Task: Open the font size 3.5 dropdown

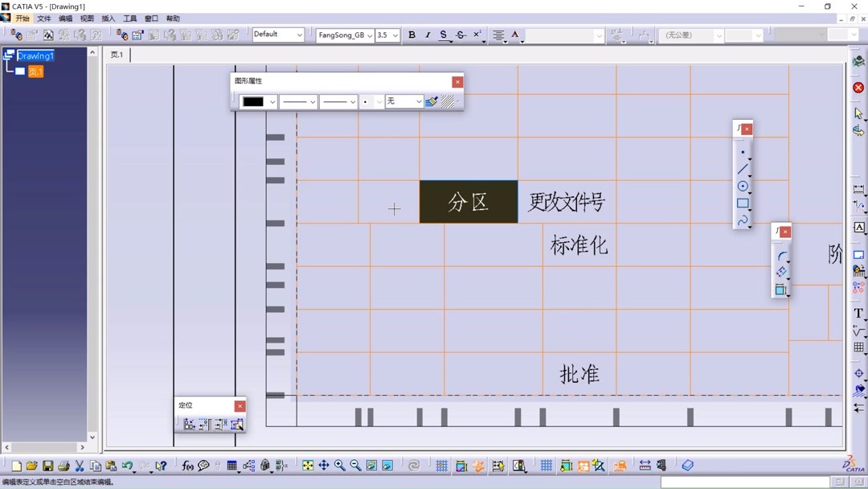Action: (393, 35)
